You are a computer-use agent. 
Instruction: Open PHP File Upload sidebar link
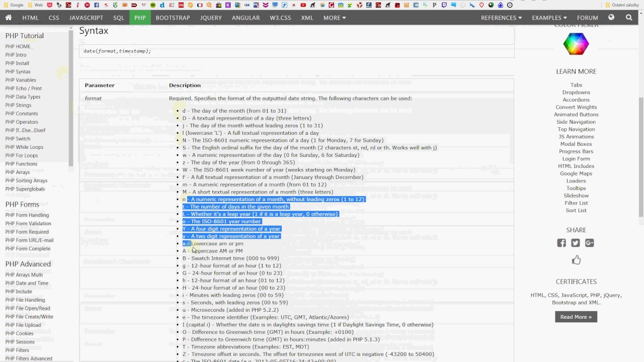23,325
